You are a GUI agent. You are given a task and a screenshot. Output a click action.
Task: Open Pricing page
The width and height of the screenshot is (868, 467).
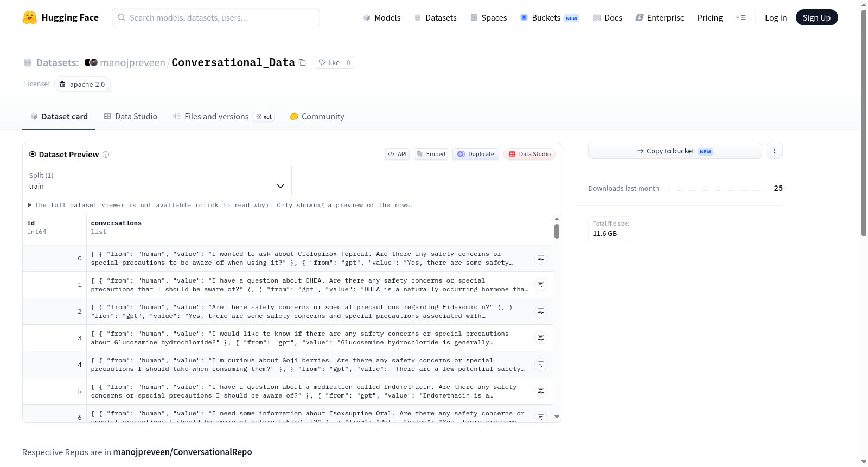pos(710,18)
